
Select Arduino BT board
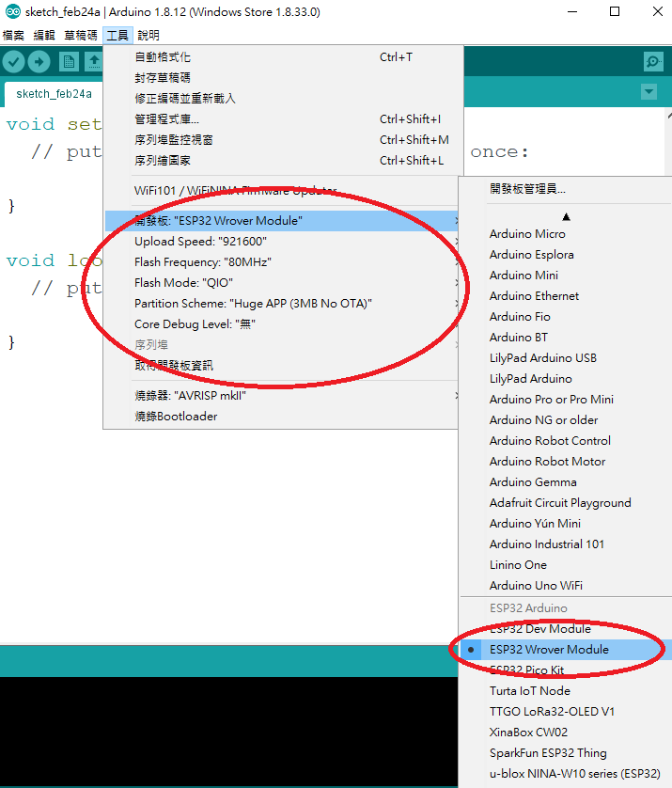(x=566, y=338)
